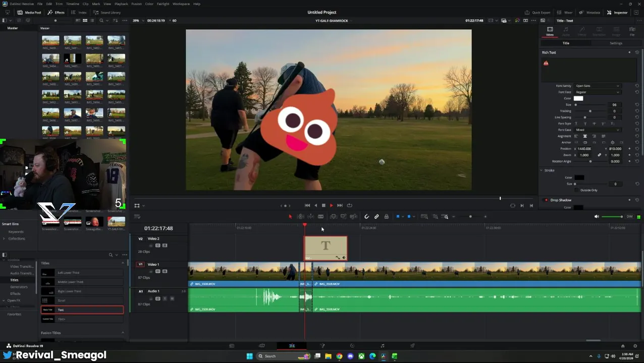Collapse the Open FX tree item
The image size is (644, 363).
coord(4,300)
